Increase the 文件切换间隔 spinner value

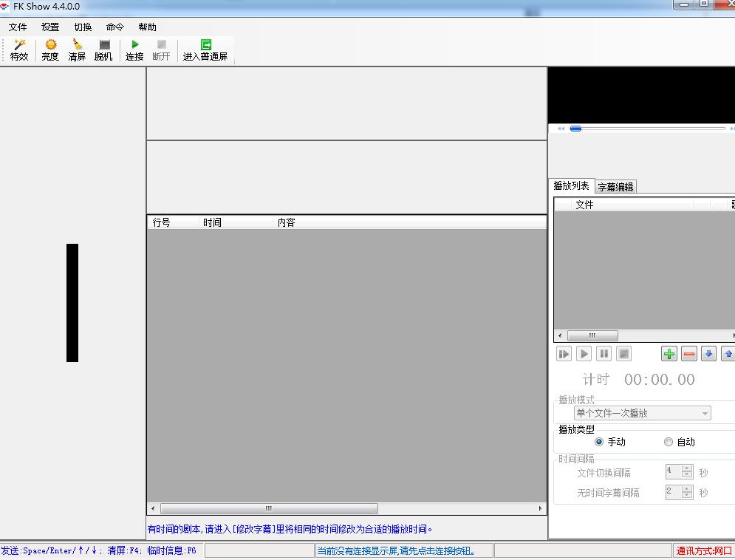click(x=688, y=468)
